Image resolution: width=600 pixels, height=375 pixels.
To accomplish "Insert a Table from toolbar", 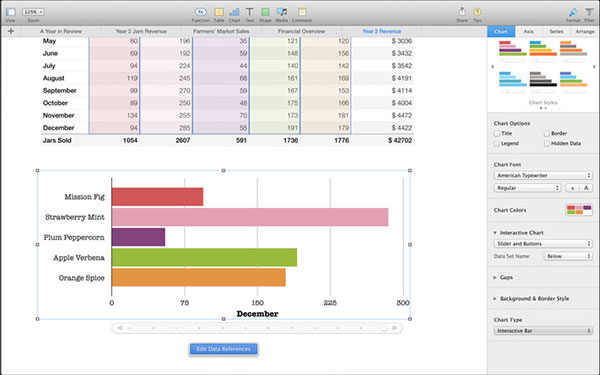I will click(x=219, y=12).
